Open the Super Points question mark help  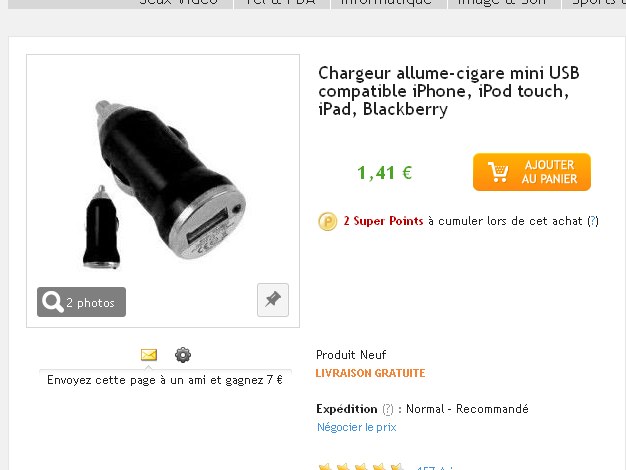593,221
